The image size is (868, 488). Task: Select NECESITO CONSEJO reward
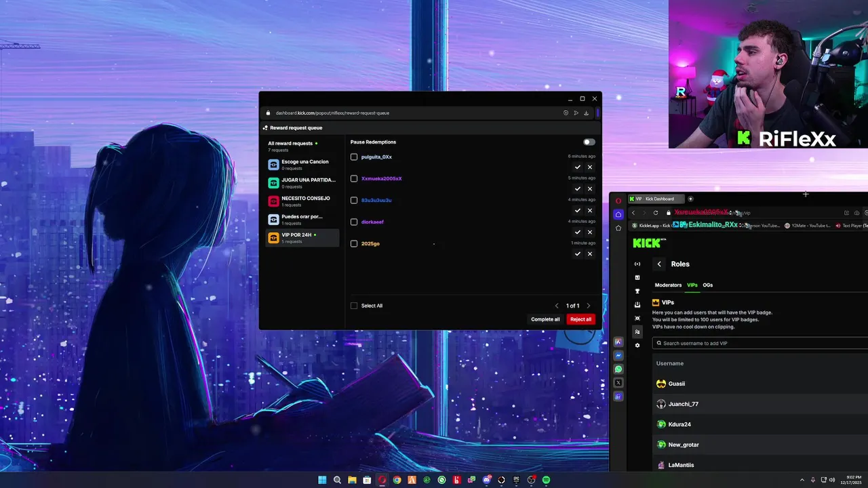pyautogui.click(x=302, y=201)
